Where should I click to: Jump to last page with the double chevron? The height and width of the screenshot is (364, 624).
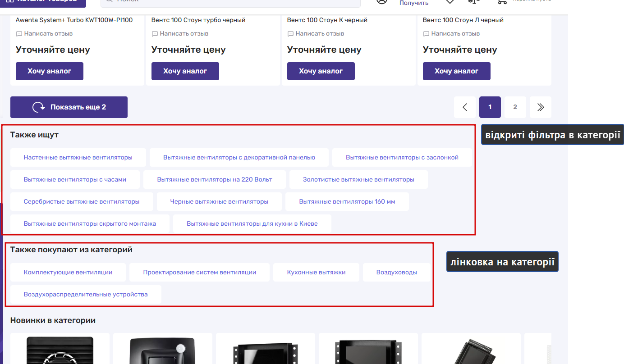(541, 107)
